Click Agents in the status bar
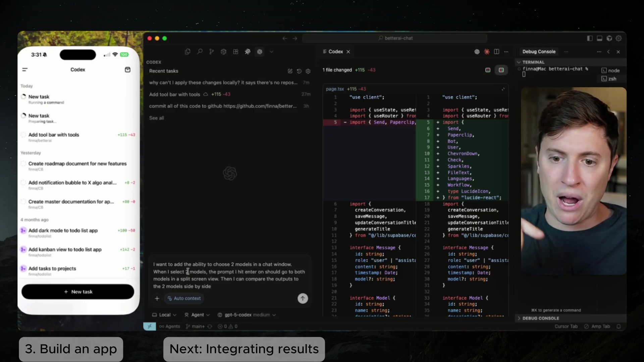Screen dimensions: 644x362 point(170,326)
